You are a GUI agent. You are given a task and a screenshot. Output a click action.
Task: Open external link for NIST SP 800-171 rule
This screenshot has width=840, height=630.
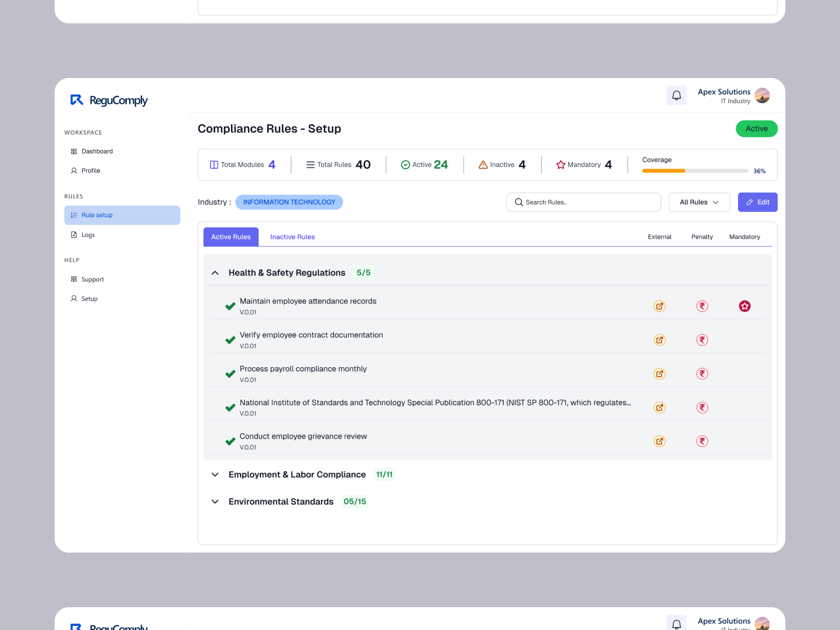(x=659, y=408)
